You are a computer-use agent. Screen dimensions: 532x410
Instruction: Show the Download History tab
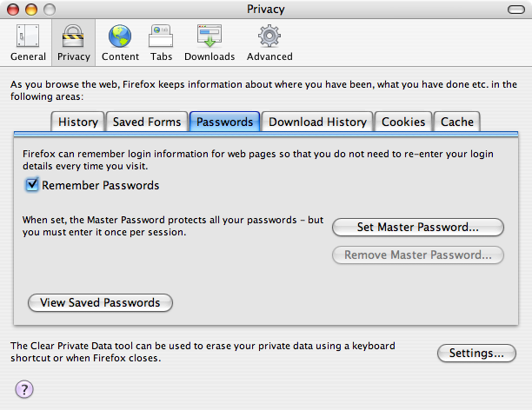[x=317, y=122]
